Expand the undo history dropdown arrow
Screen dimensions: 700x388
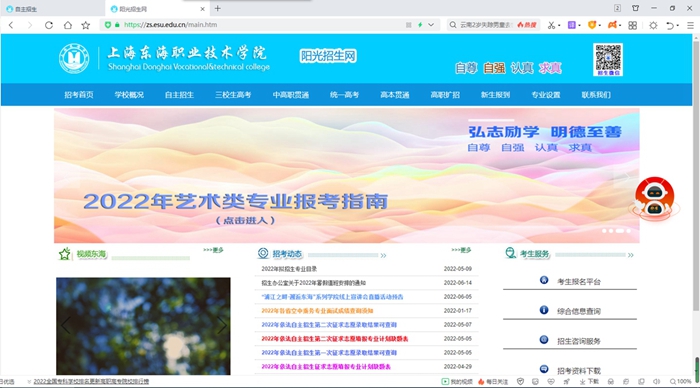click(x=678, y=25)
